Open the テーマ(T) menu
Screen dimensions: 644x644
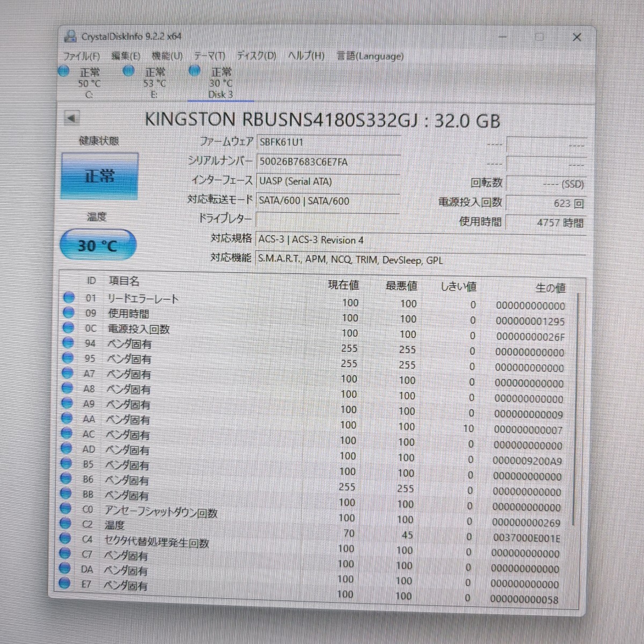[x=209, y=56]
